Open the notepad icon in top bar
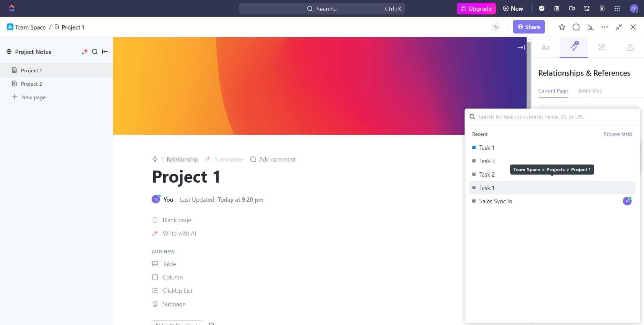The width and height of the screenshot is (644, 325). click(x=557, y=9)
